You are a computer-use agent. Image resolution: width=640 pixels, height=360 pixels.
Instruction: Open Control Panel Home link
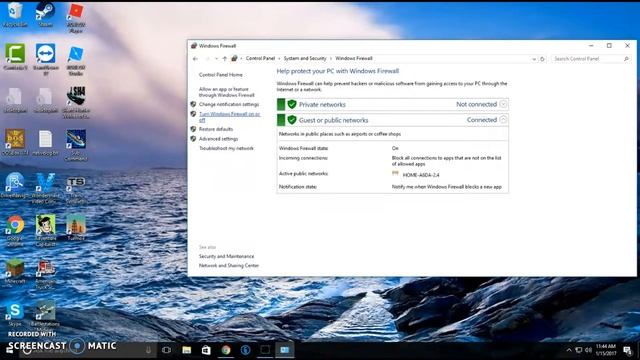(220, 75)
